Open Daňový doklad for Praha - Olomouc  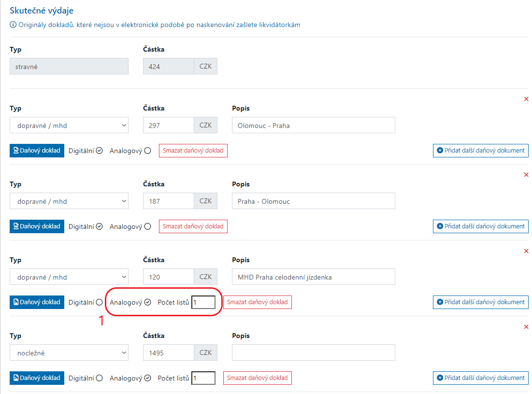pyautogui.click(x=37, y=226)
